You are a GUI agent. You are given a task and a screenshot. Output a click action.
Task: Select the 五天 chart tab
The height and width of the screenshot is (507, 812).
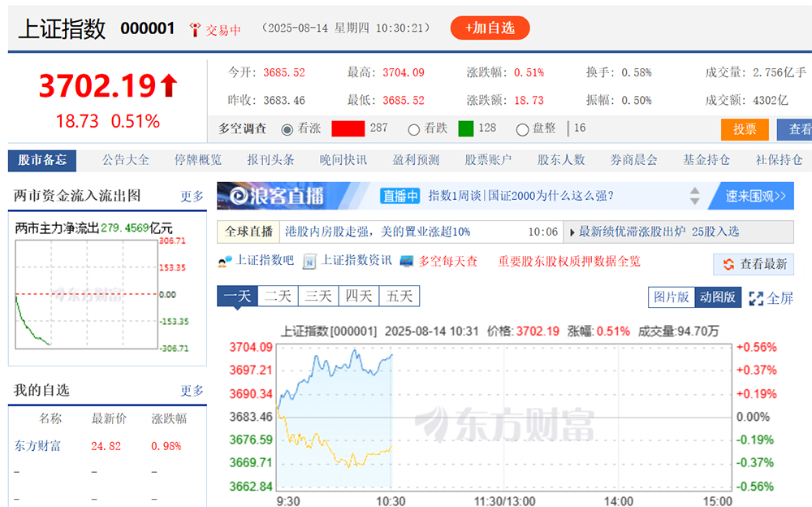400,296
